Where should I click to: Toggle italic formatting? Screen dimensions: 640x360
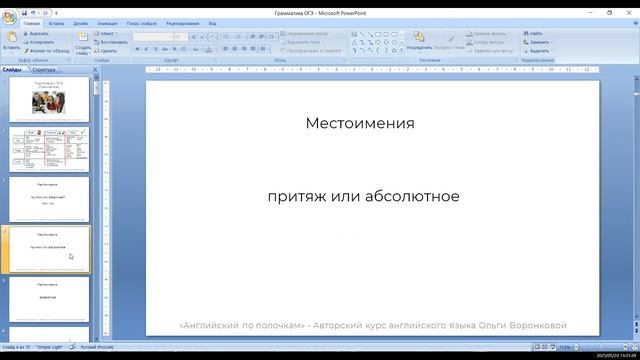coord(146,49)
